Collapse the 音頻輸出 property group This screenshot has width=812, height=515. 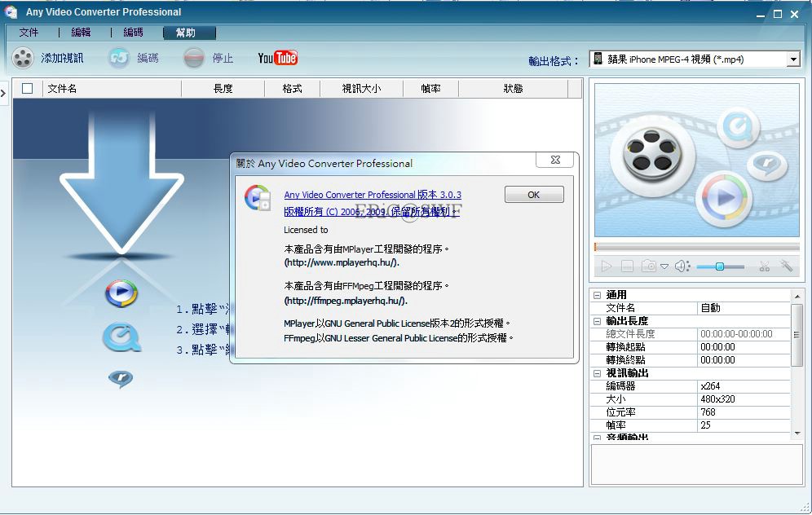click(x=597, y=438)
